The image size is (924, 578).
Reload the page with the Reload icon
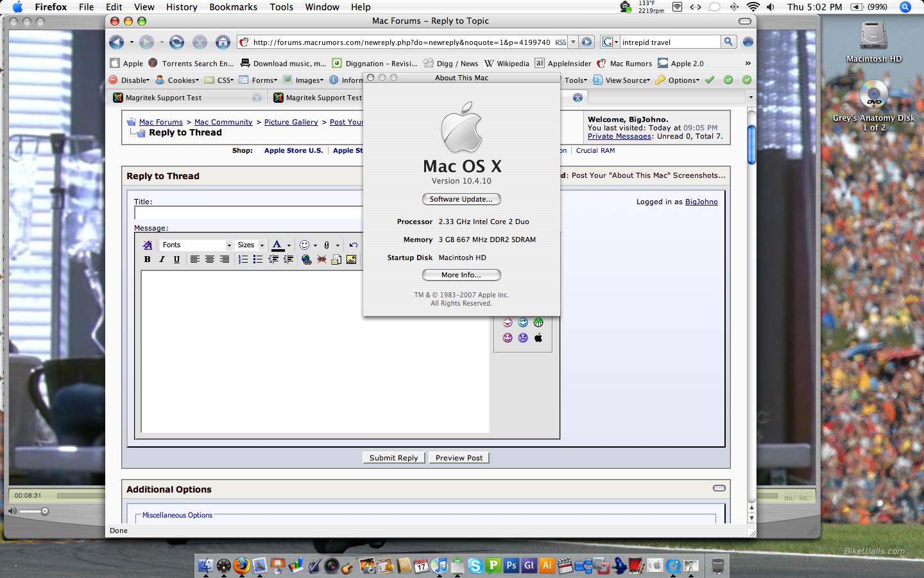coord(176,42)
